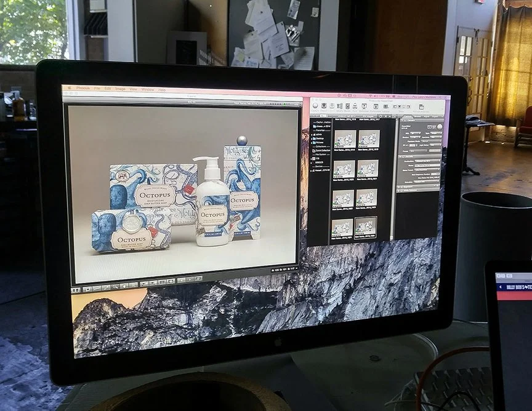Click the round Capture button in Phocus toolbar
The height and width of the screenshot is (411, 532).
[315, 106]
